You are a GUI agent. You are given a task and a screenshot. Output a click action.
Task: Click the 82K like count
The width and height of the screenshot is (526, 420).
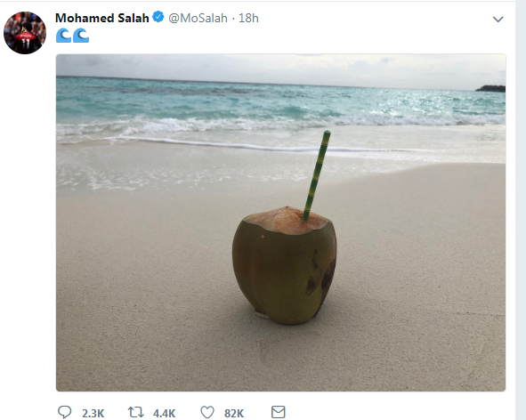(x=234, y=413)
